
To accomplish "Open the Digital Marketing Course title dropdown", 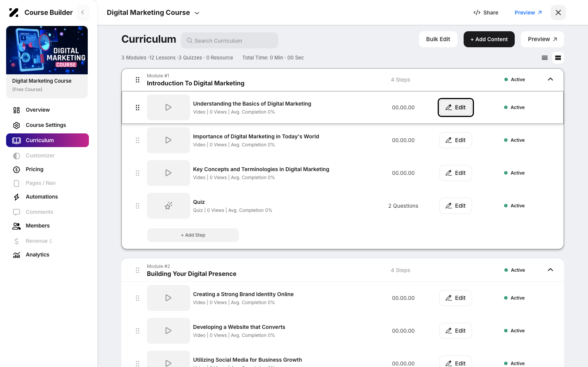I will [x=153, y=13].
